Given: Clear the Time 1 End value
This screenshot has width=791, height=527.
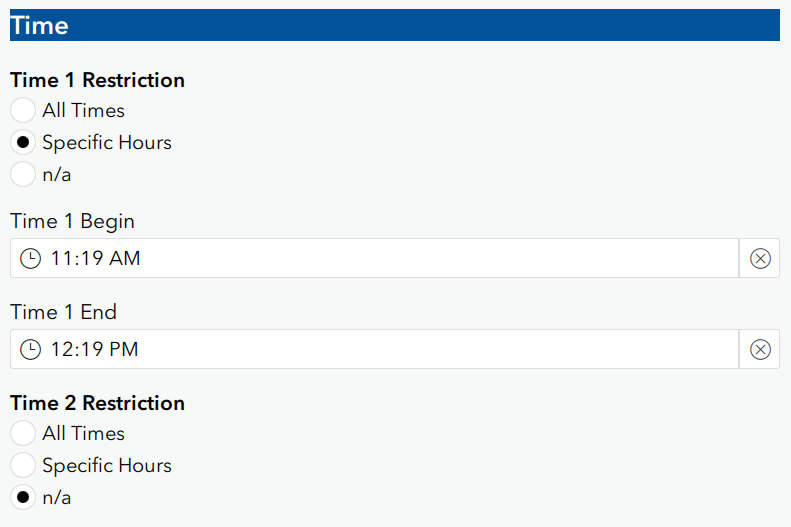Looking at the screenshot, I should (760, 349).
